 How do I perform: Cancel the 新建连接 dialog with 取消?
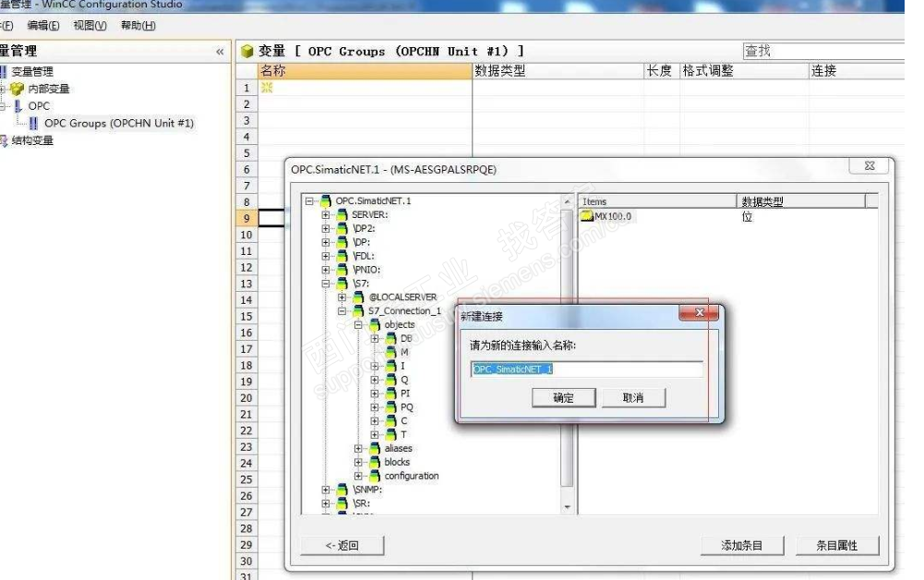click(x=633, y=398)
